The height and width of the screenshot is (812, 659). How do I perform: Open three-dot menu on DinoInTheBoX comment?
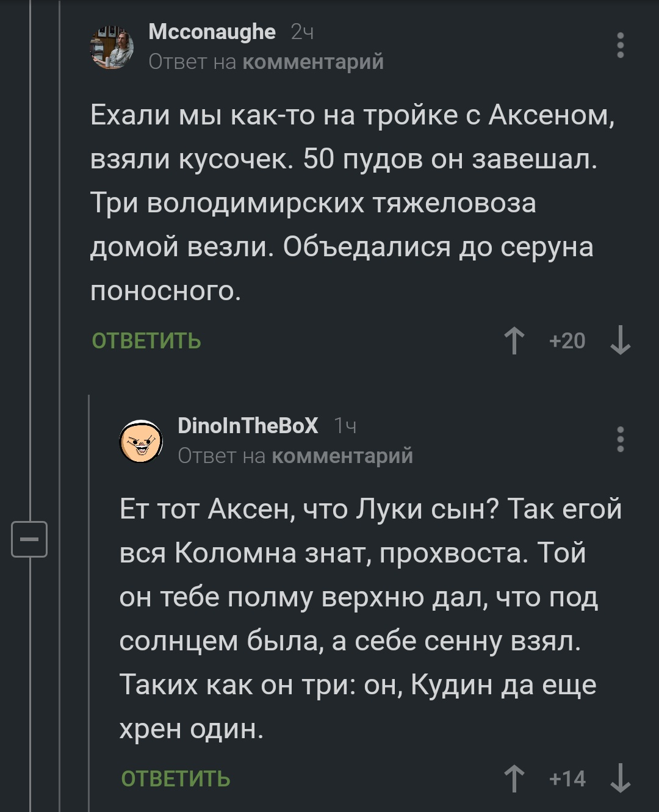(620, 439)
